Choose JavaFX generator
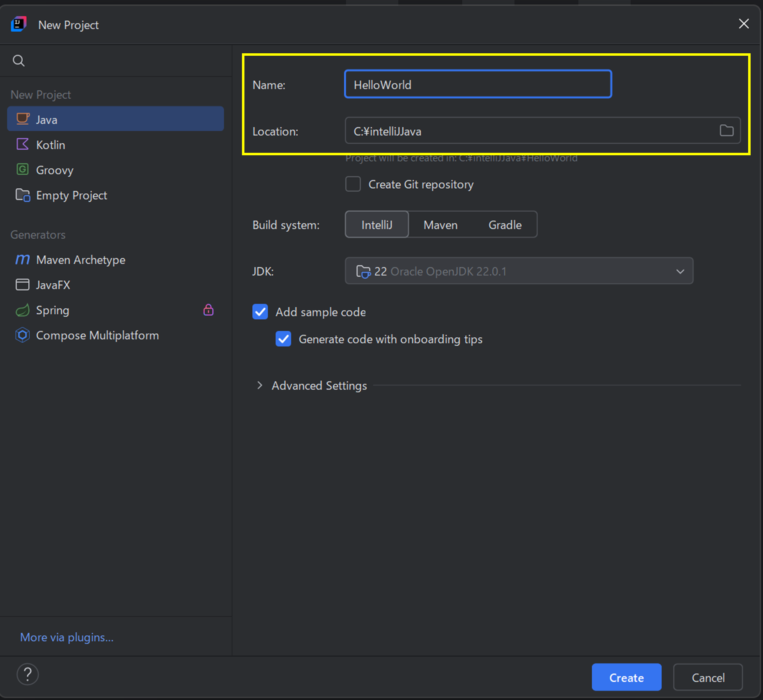 [x=116, y=285]
